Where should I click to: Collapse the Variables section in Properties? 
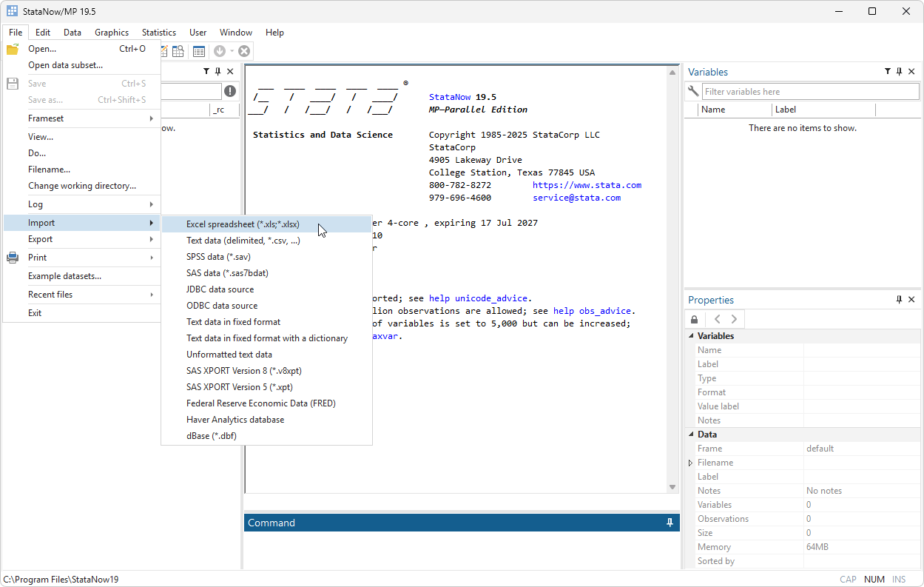691,336
